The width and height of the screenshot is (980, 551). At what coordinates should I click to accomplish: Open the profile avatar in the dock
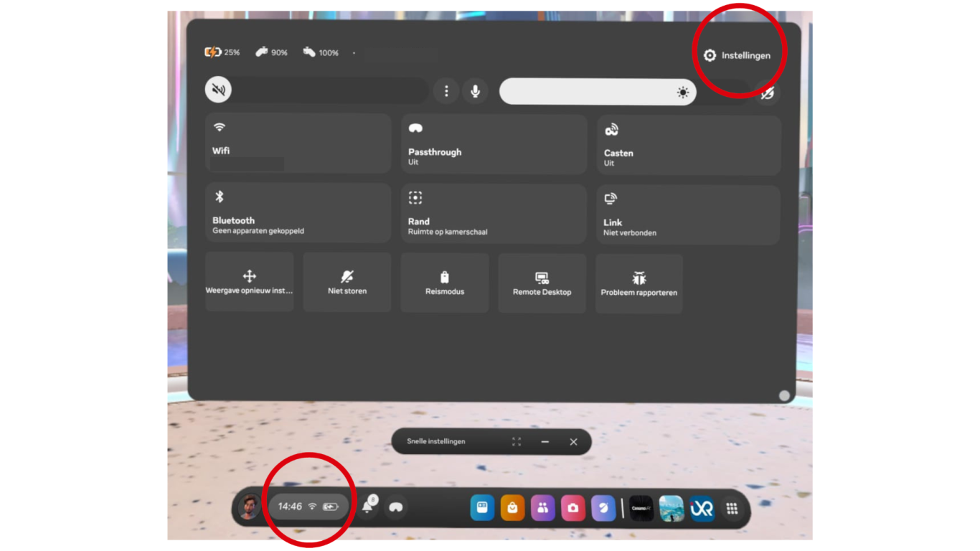tap(250, 507)
